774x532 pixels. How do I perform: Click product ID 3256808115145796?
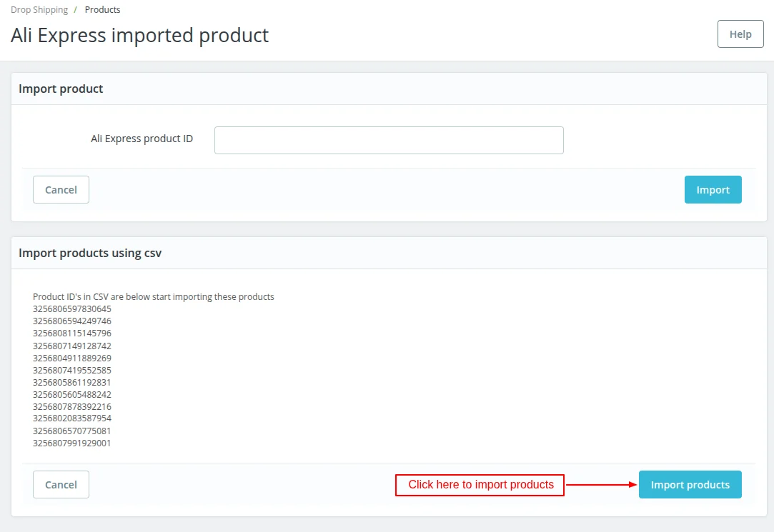tap(72, 333)
